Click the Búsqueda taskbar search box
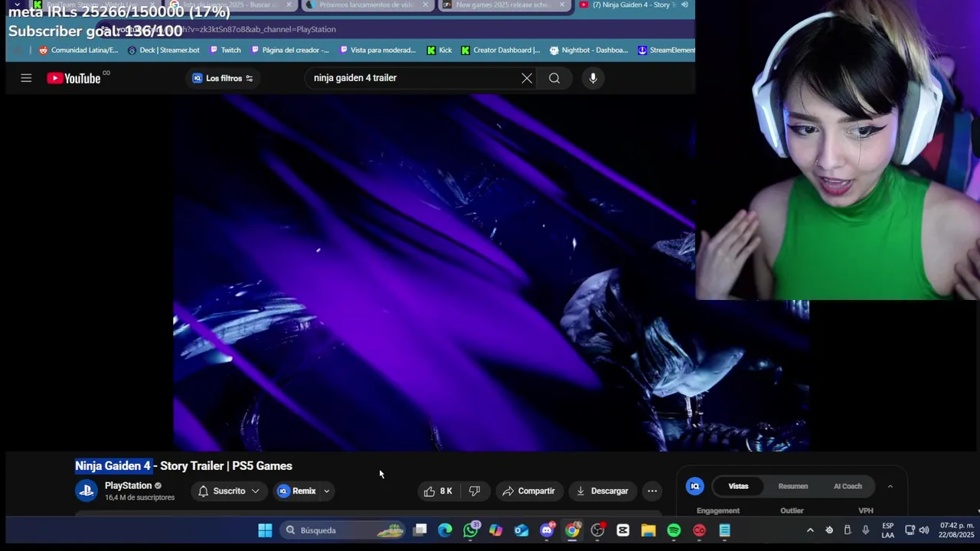This screenshot has height=551, width=980. pyautogui.click(x=342, y=530)
